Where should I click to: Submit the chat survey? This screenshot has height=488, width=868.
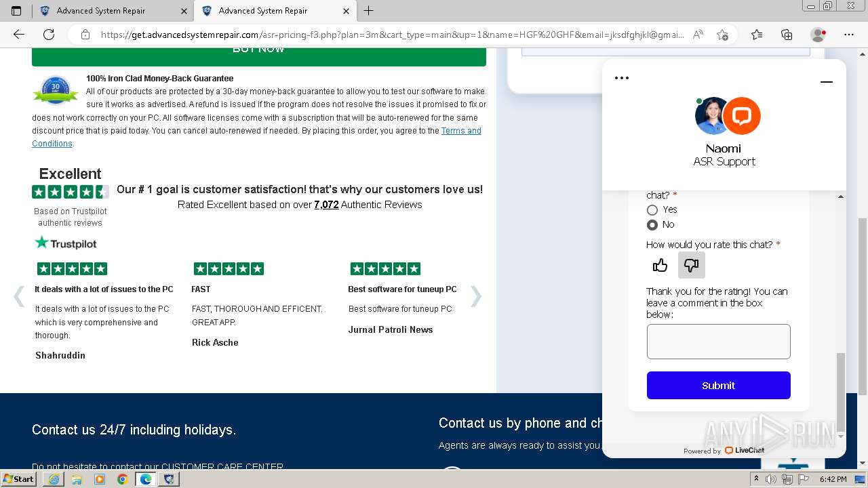click(x=718, y=385)
